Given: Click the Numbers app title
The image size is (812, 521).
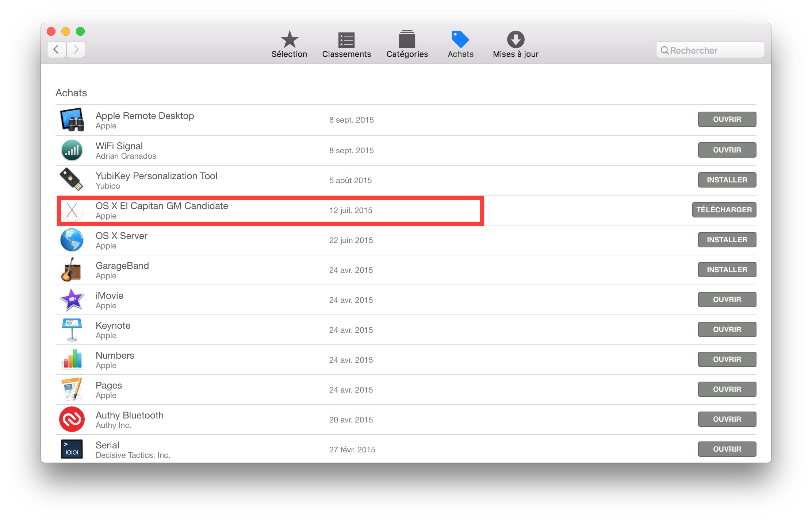Looking at the screenshot, I should [x=115, y=355].
